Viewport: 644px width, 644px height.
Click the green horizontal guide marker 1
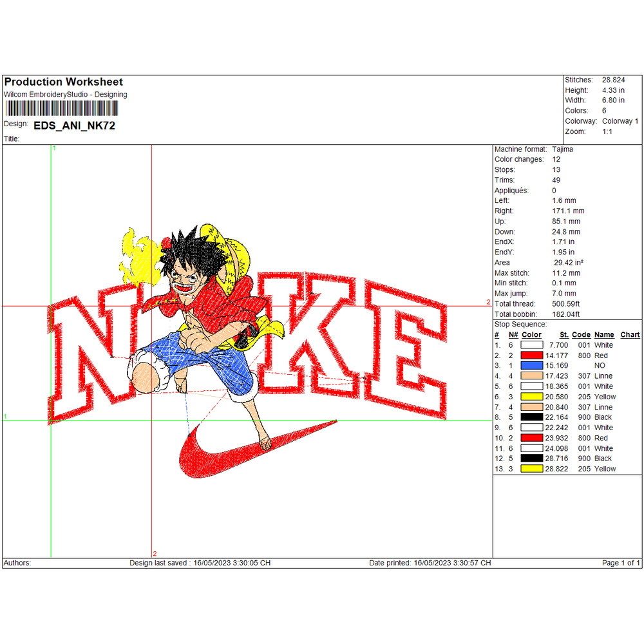6,417
